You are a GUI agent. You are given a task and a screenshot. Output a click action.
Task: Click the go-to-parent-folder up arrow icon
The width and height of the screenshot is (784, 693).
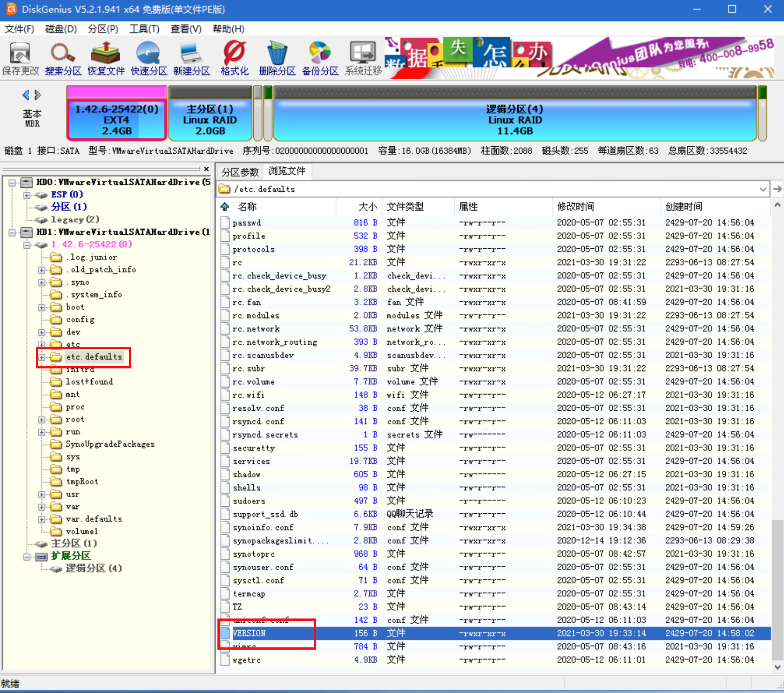click(225, 206)
